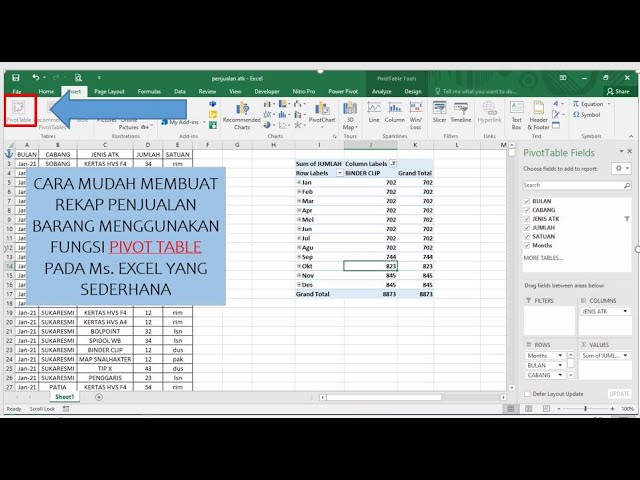
Task: Click the UPDATE button
Action: click(619, 394)
